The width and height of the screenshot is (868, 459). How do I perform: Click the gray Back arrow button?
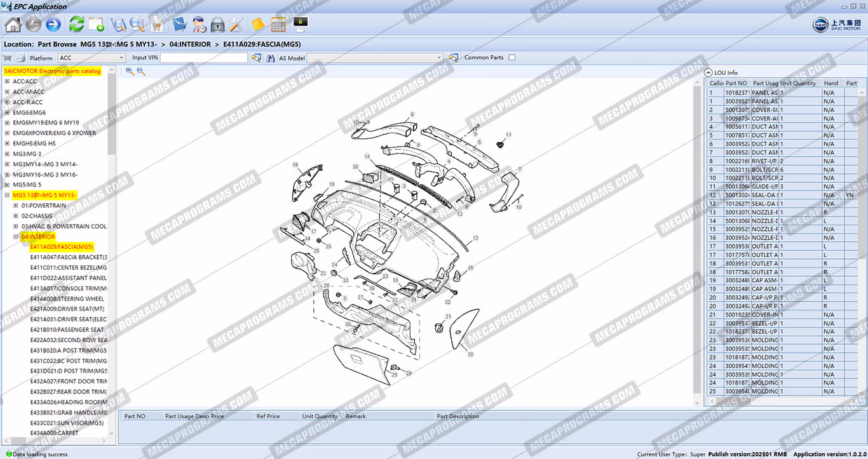[34, 25]
